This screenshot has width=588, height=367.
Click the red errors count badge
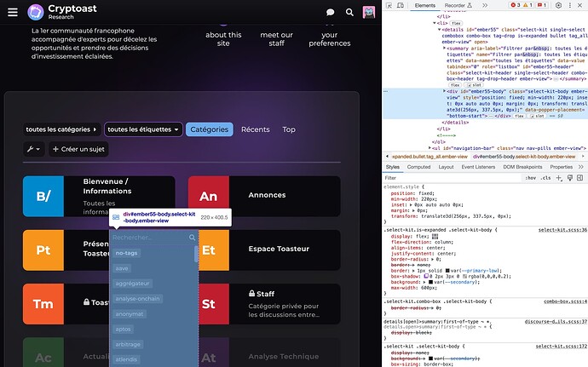coord(516,5)
